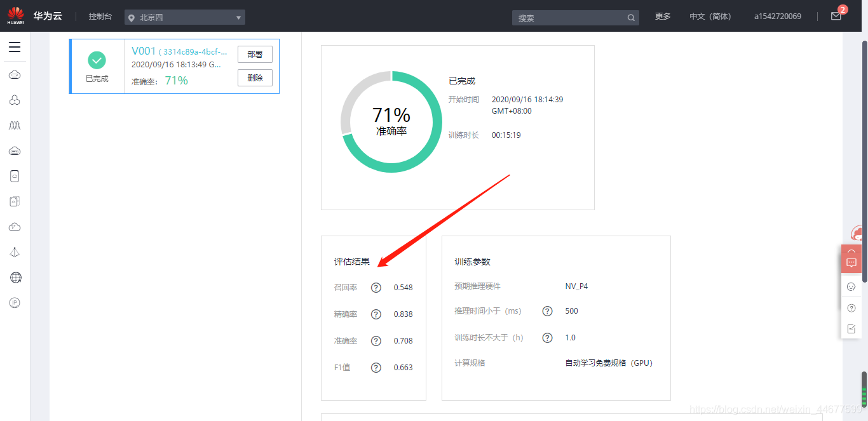
Task: Open the red chat support icon
Action: [851, 263]
